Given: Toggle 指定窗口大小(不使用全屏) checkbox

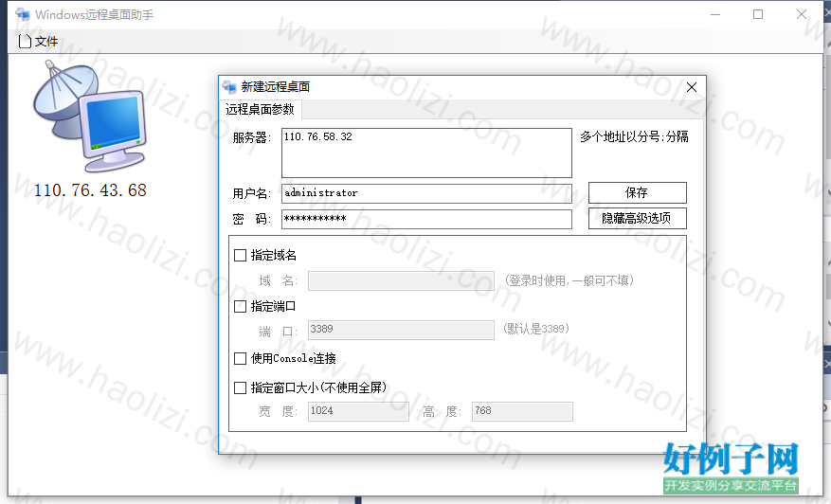Looking at the screenshot, I should click(x=240, y=388).
